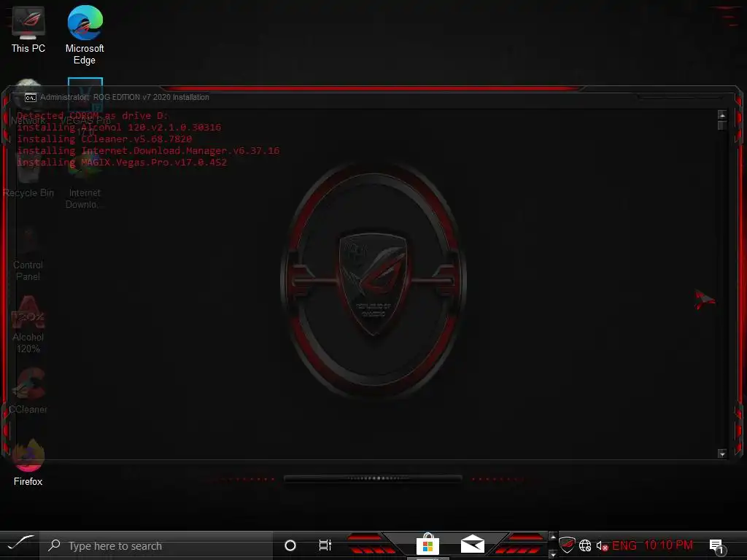747x560 pixels.
Task: Click line 'installing Internet.Download.Manager.v6.37.16'
Action: (x=148, y=150)
